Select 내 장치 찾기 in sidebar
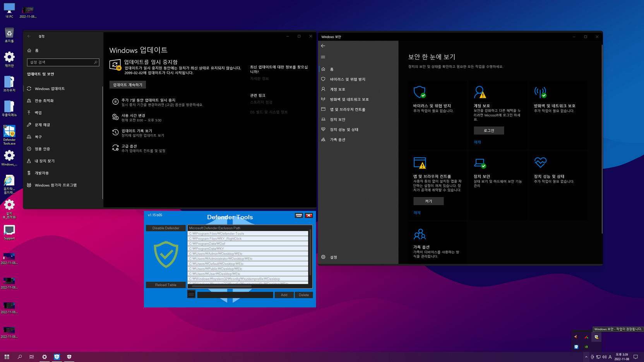 click(63, 161)
